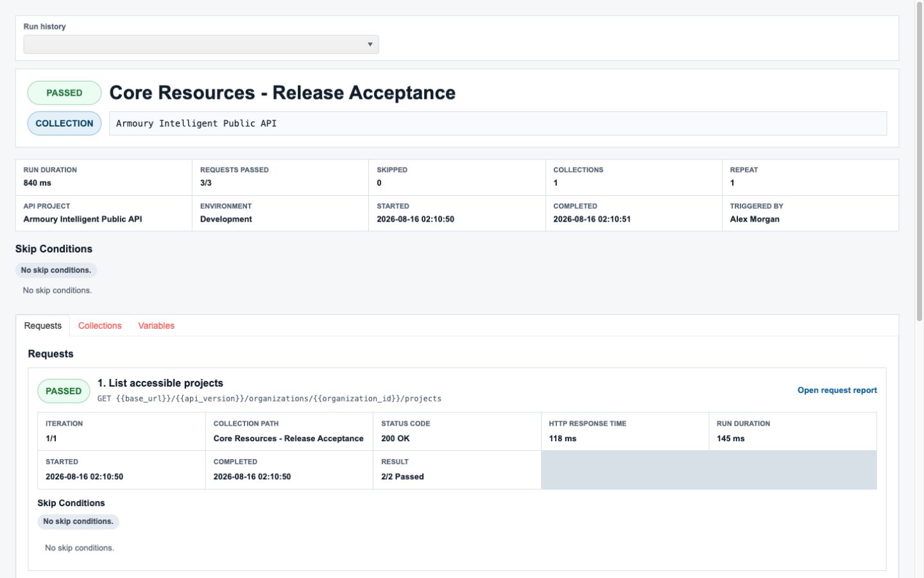Click the Triggered By value Alex Morgan
Screen dimensions: 924x578
pyautogui.click(x=755, y=219)
